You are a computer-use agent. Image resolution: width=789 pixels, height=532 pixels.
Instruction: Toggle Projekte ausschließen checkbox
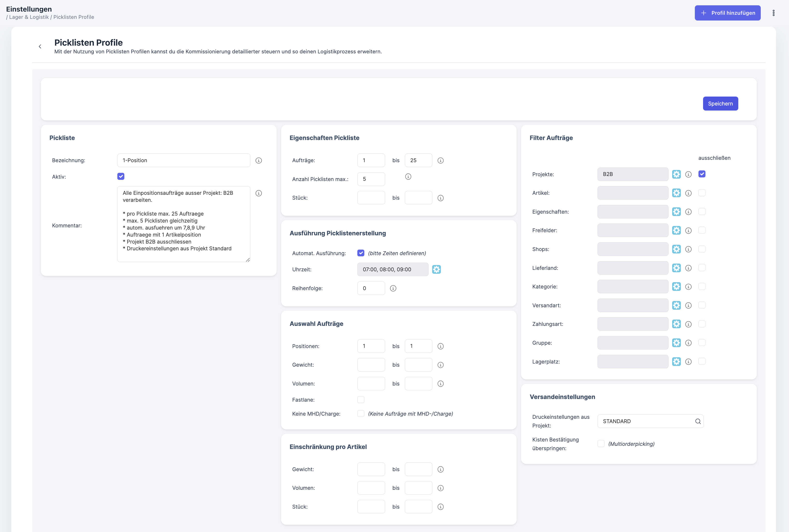coord(702,174)
